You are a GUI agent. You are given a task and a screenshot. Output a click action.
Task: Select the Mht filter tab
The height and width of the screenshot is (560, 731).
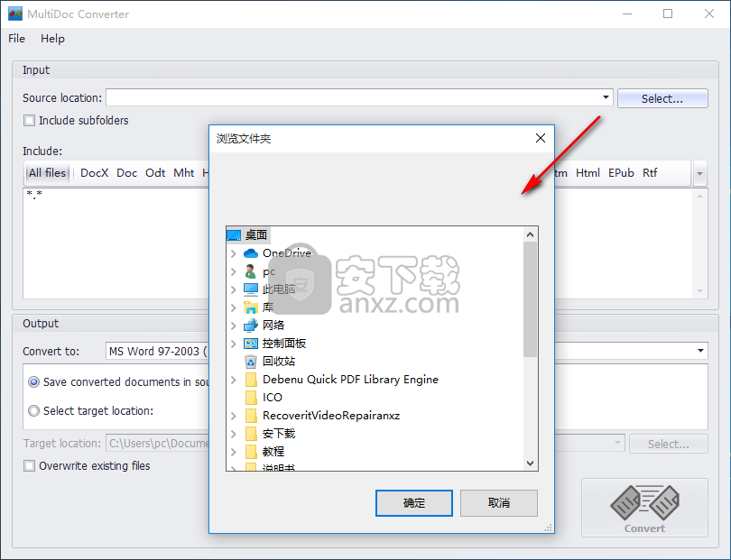tap(184, 173)
